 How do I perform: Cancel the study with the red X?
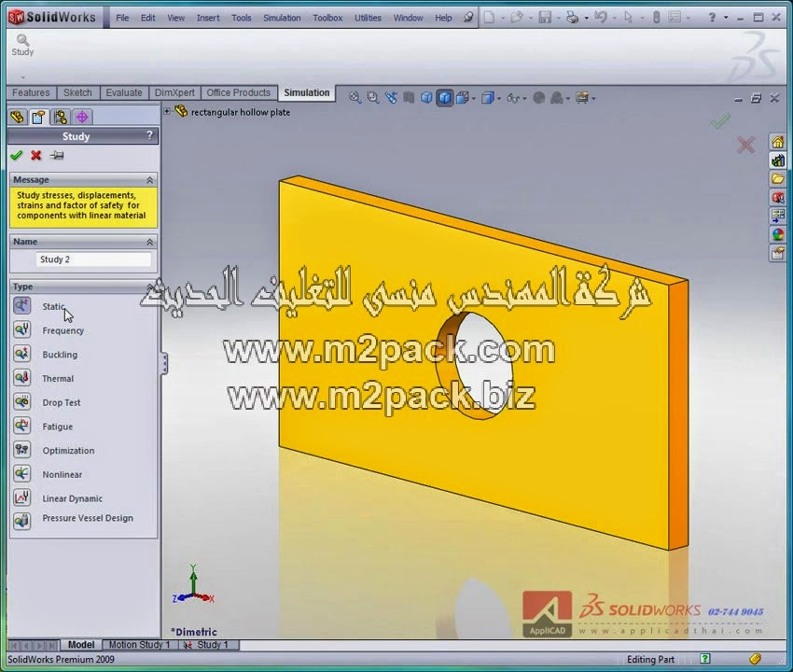click(35, 155)
